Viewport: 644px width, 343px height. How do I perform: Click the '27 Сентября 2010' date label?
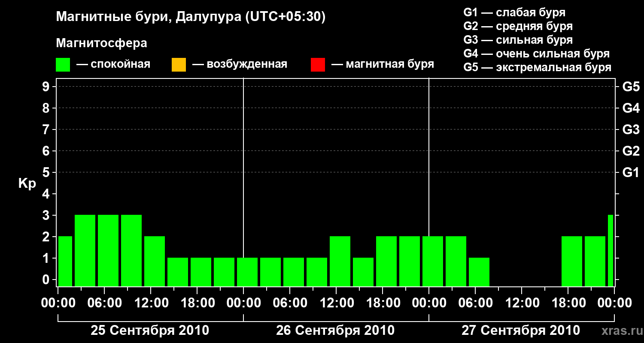point(521,331)
